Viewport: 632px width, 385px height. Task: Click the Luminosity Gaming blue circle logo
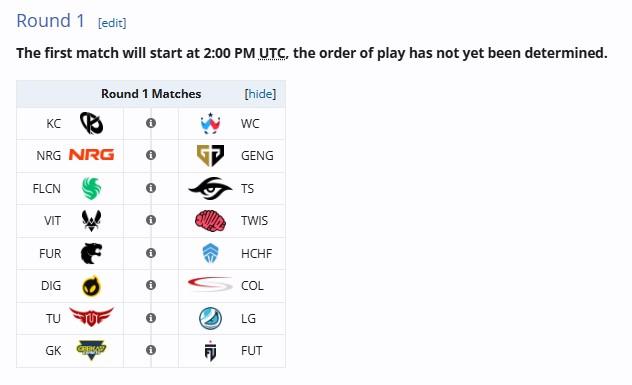coord(210,318)
